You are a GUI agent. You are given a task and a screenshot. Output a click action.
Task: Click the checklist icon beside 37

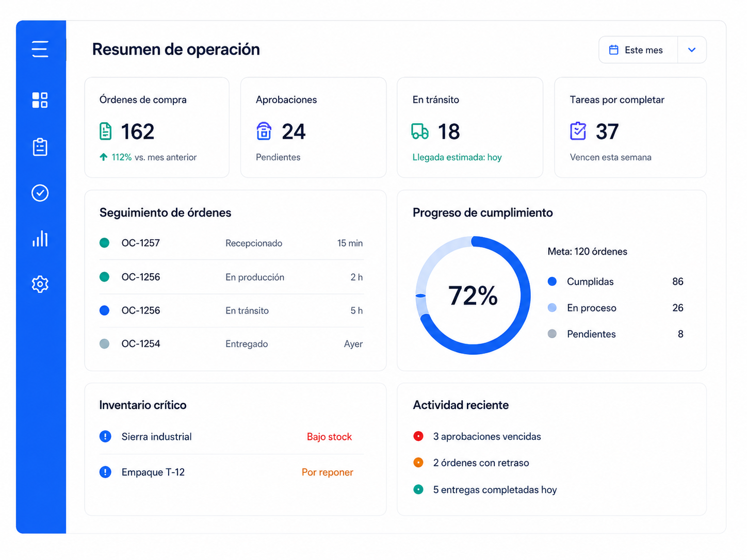point(578,131)
